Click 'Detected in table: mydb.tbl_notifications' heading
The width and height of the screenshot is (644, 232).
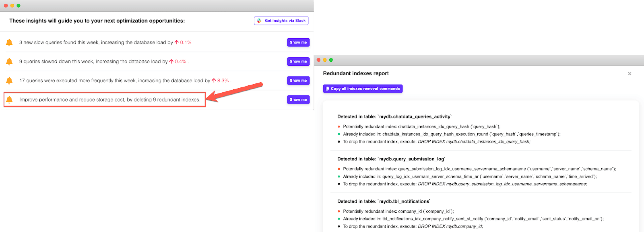click(384, 201)
